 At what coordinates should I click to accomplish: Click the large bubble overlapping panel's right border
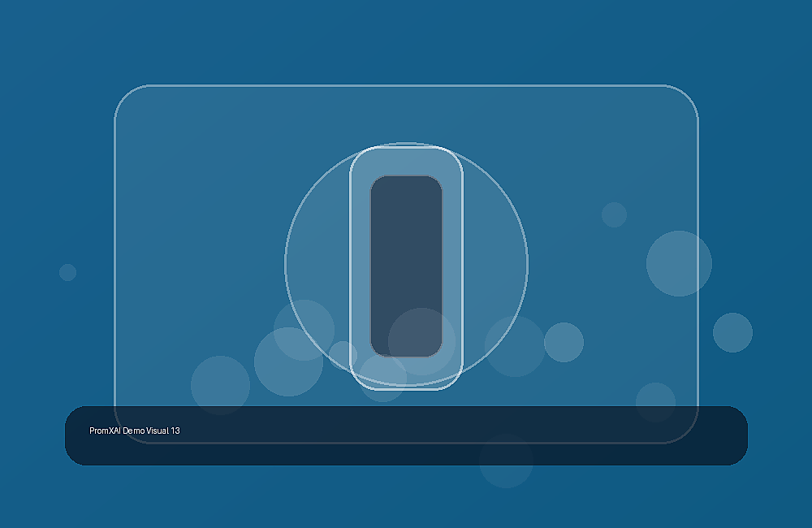coord(679,263)
